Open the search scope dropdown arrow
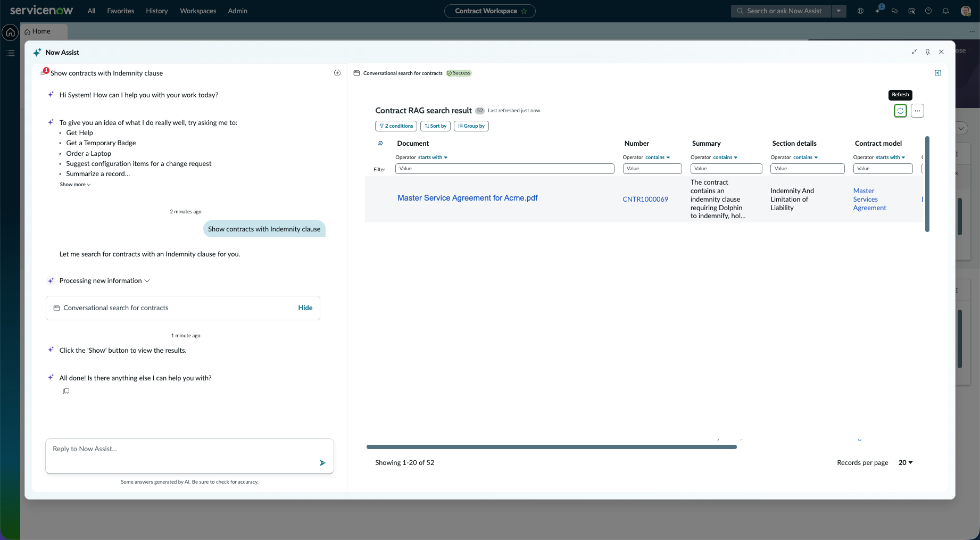This screenshot has height=540, width=980. (x=839, y=11)
